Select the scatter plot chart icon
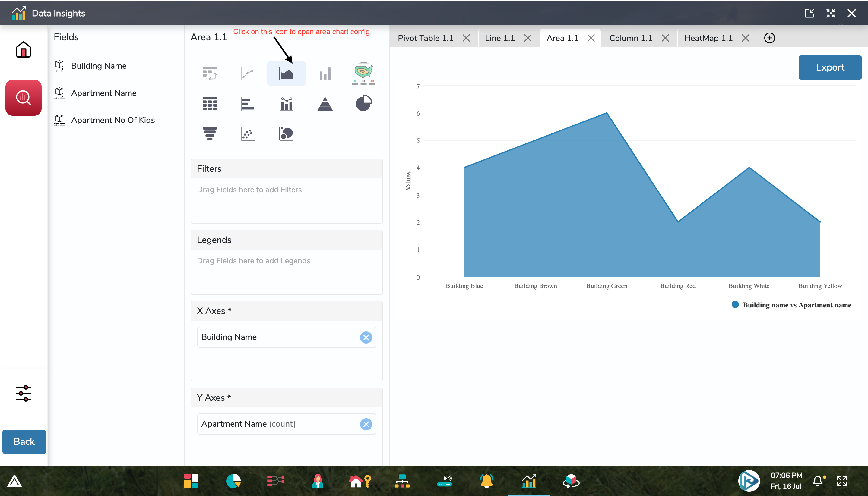The image size is (868, 496). 248,133
